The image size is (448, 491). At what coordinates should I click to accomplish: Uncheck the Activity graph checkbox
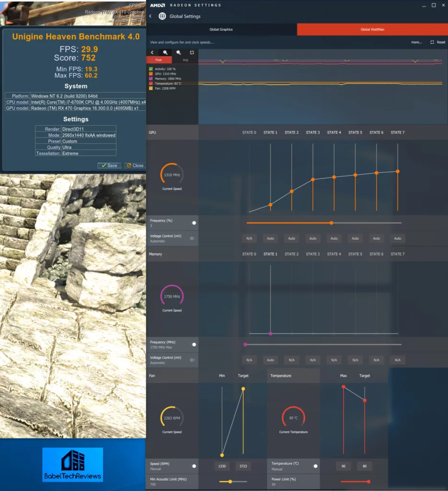pyautogui.click(x=151, y=69)
